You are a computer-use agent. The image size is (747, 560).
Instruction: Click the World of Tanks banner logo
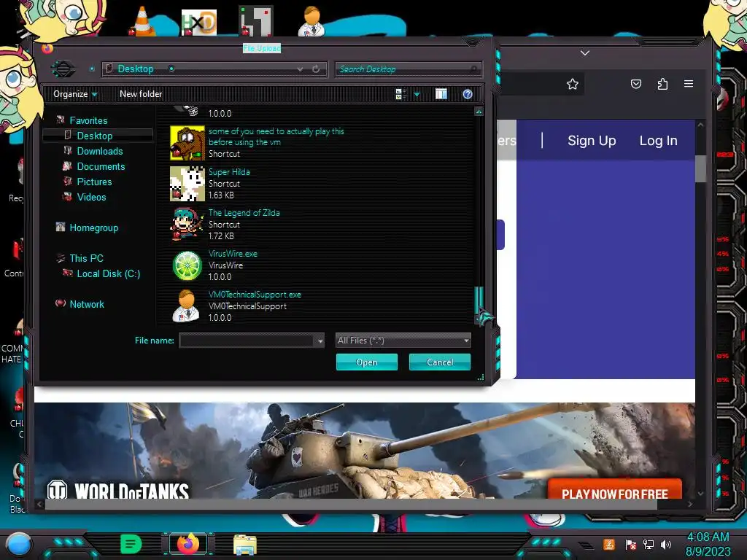118,490
